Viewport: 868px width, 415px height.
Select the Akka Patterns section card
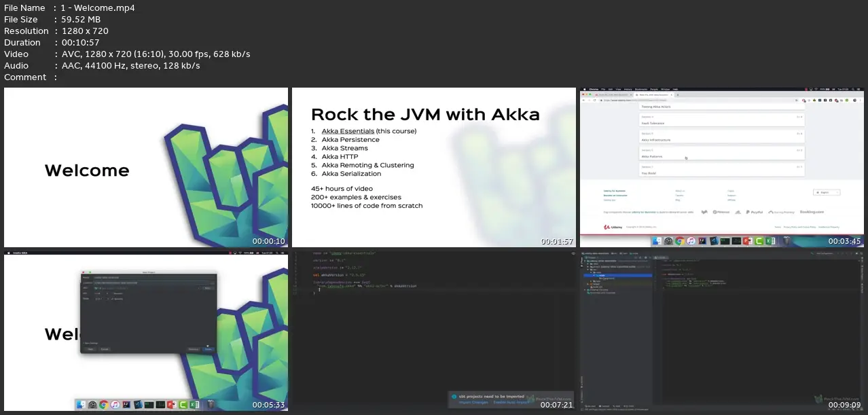(x=722, y=154)
